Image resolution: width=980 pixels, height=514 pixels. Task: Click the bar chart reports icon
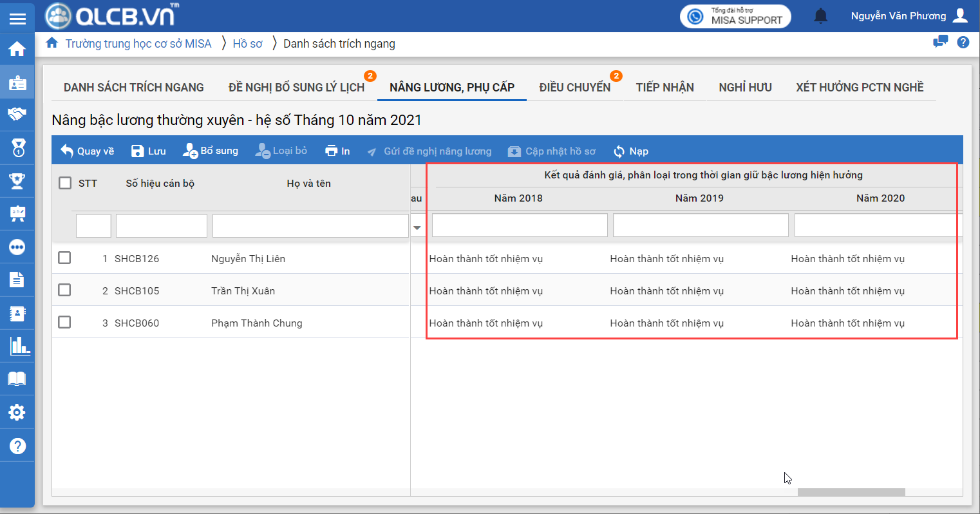click(19, 346)
